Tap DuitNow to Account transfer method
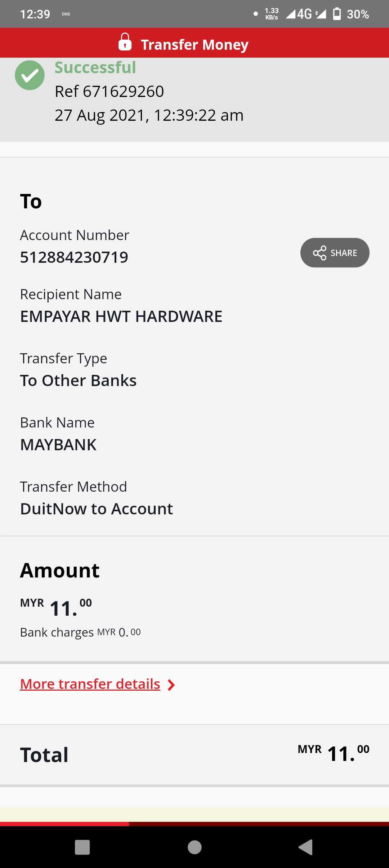This screenshot has width=389, height=868. pyautogui.click(x=97, y=509)
